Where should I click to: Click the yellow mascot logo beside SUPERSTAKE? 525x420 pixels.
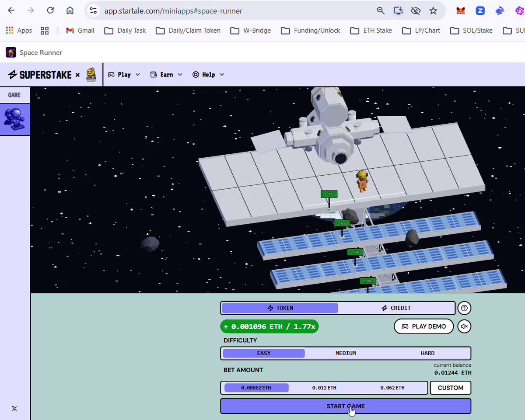91,74
